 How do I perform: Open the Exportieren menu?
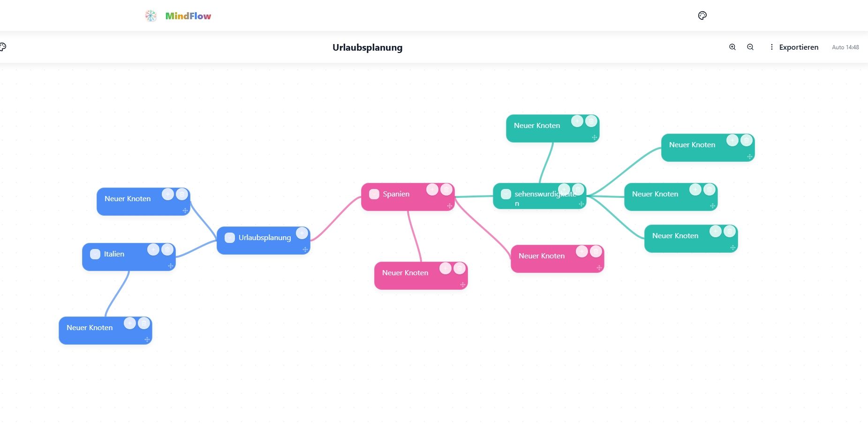[794, 47]
